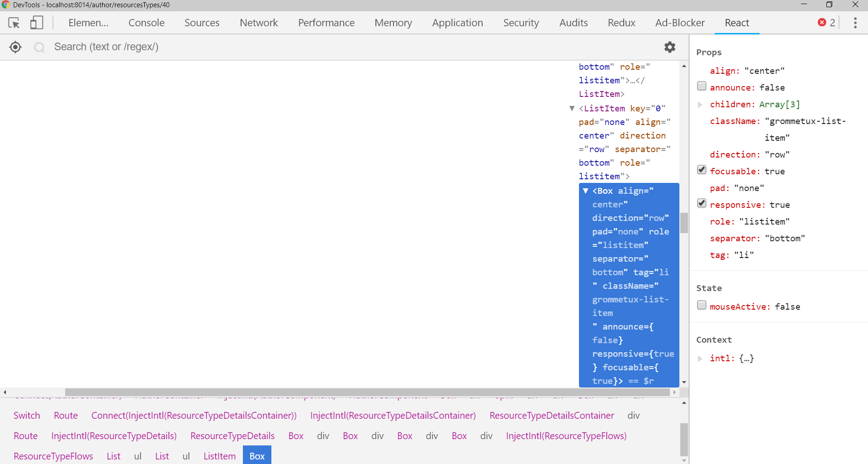
Task: Click the direction "row" prop value
Action: 777,155
